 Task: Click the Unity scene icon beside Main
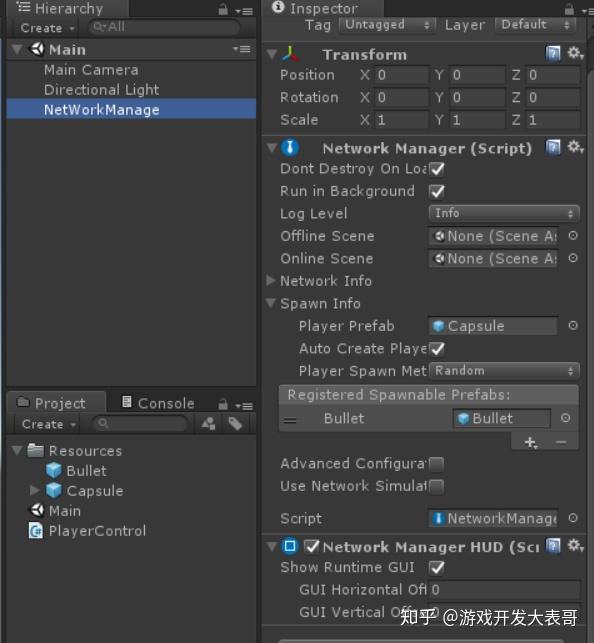(37, 50)
